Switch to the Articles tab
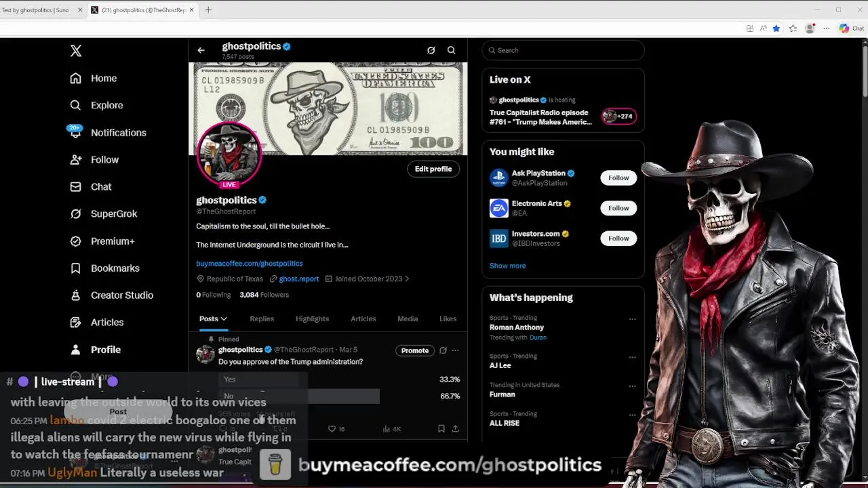868x488 pixels. click(x=363, y=319)
